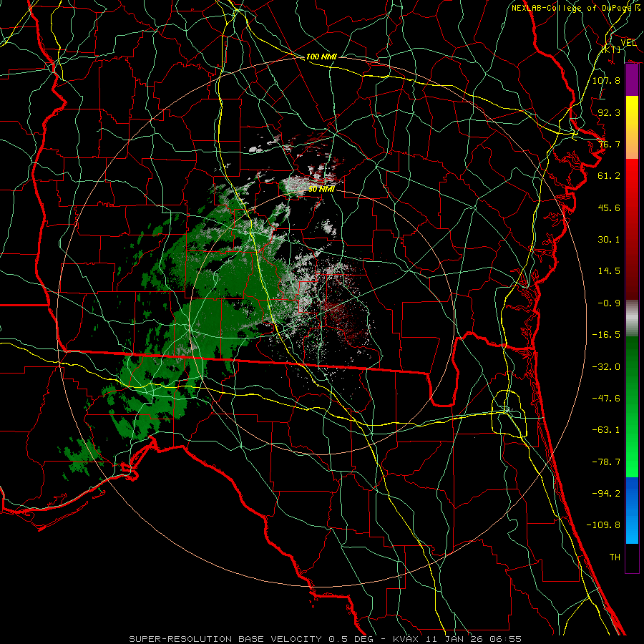
Task: Click the [KT] units label
Action: point(611,49)
